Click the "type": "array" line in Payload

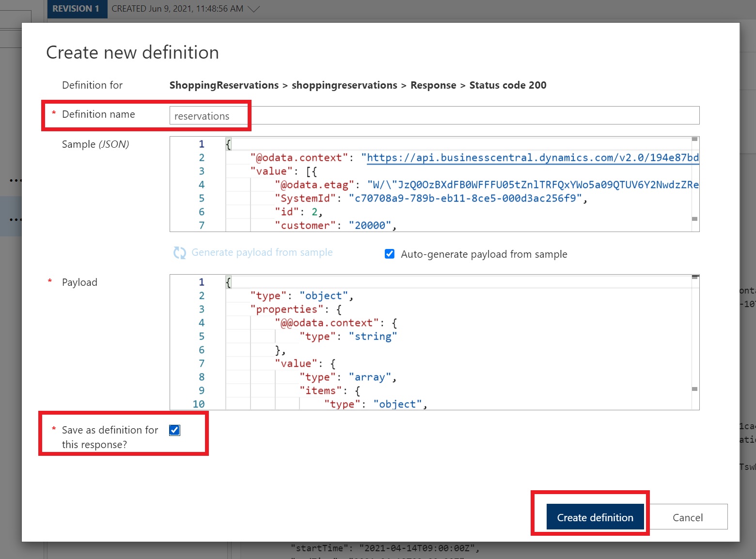click(x=347, y=377)
